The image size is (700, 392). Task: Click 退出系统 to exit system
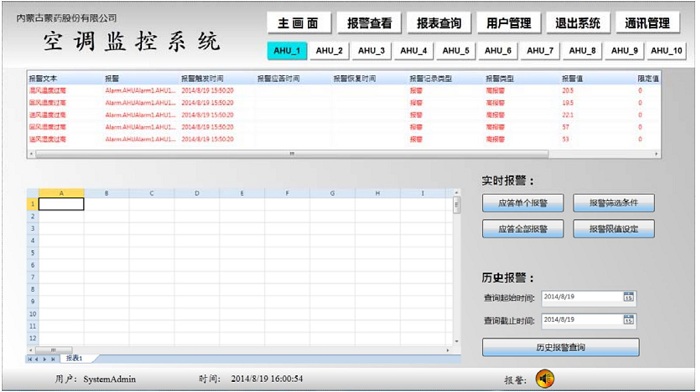(578, 23)
